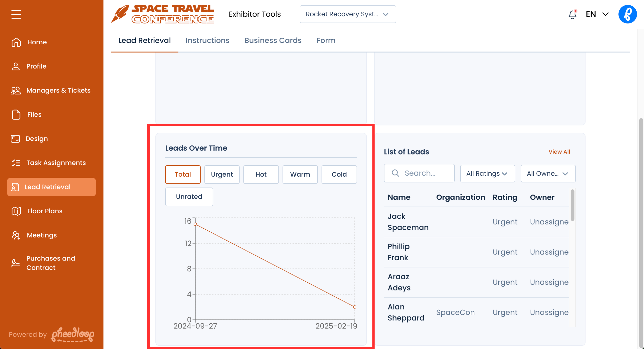The width and height of the screenshot is (644, 349).
Task: Click the Organization column header
Action: point(460,198)
